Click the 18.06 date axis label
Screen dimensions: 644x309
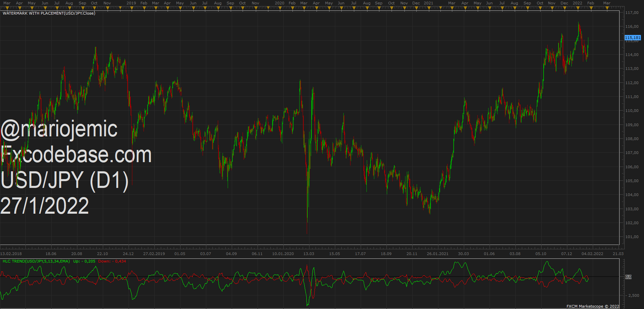tap(51, 254)
